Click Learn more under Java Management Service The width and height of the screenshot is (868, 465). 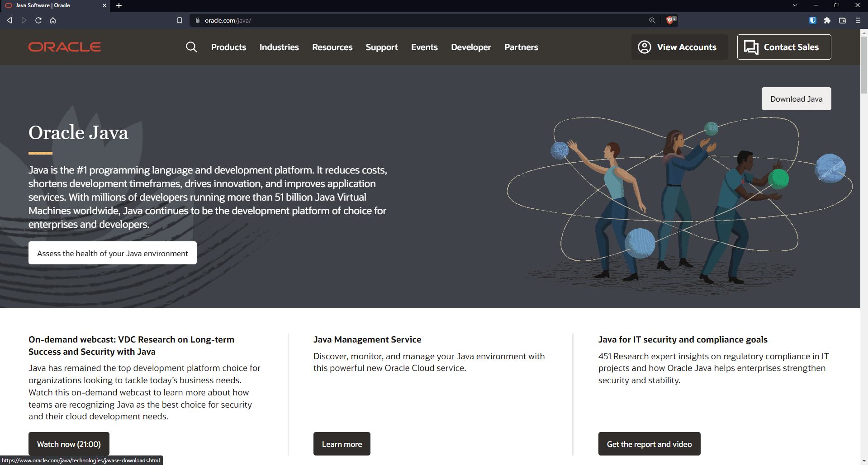coord(342,444)
